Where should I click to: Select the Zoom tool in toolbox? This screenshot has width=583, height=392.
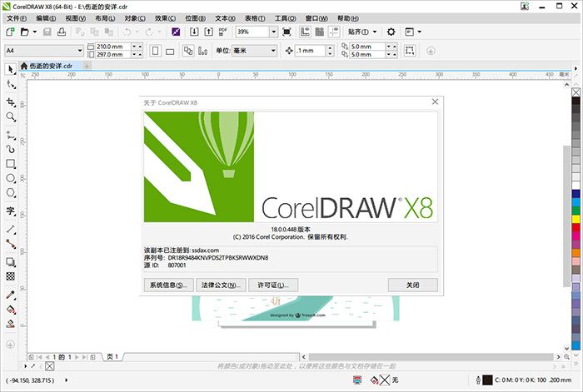(x=10, y=117)
